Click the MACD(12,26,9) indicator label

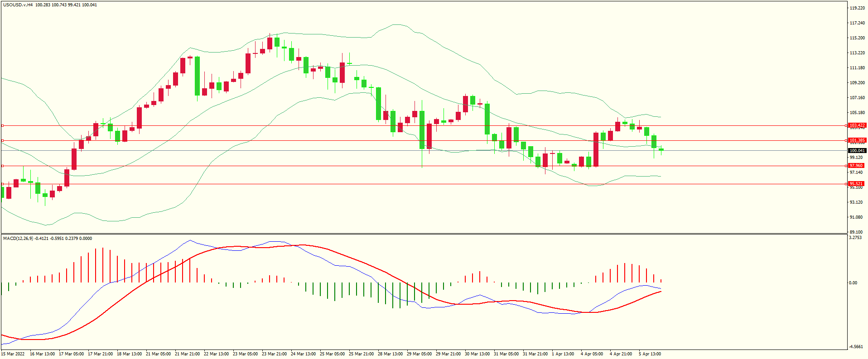18,238
